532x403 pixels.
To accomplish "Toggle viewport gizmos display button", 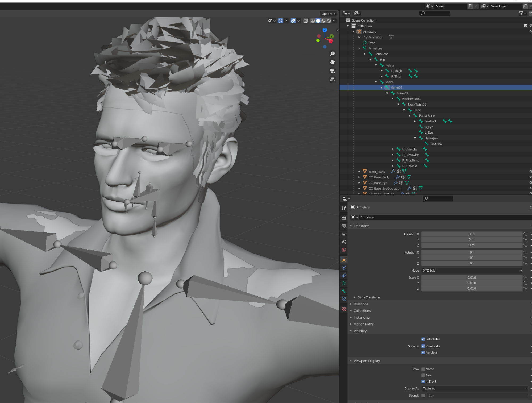I will [280, 21].
